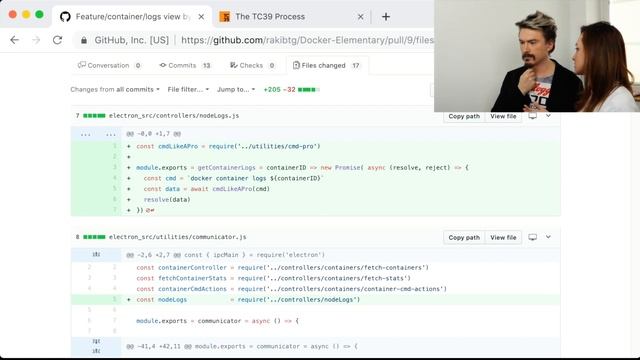
Task: Open the Commits tab
Action: (x=185, y=65)
